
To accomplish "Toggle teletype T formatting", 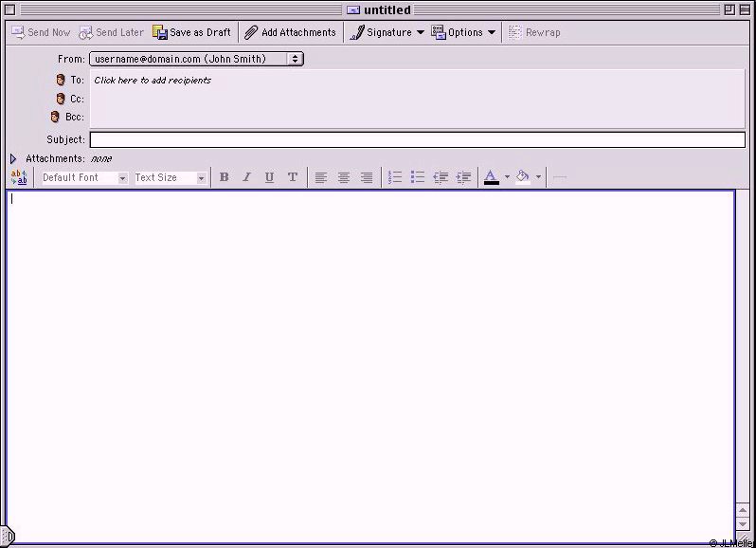I will tap(292, 177).
